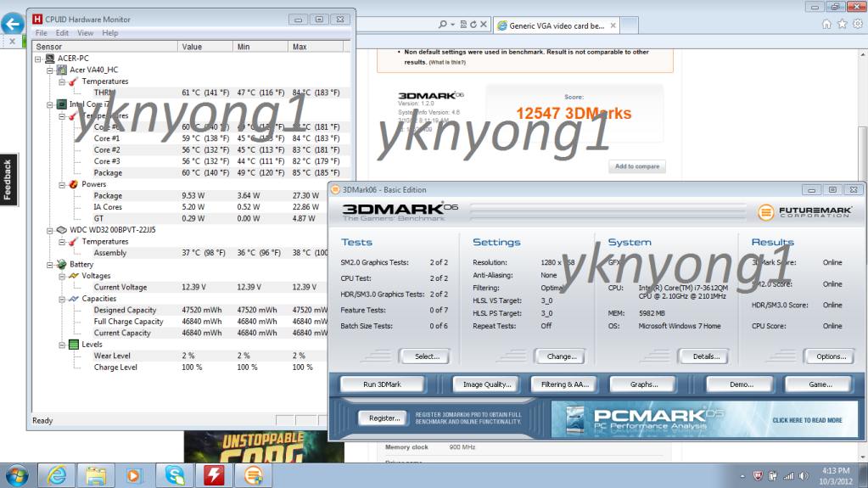868x488 pixels.
Task: Click Add to compare on results page
Action: point(636,166)
